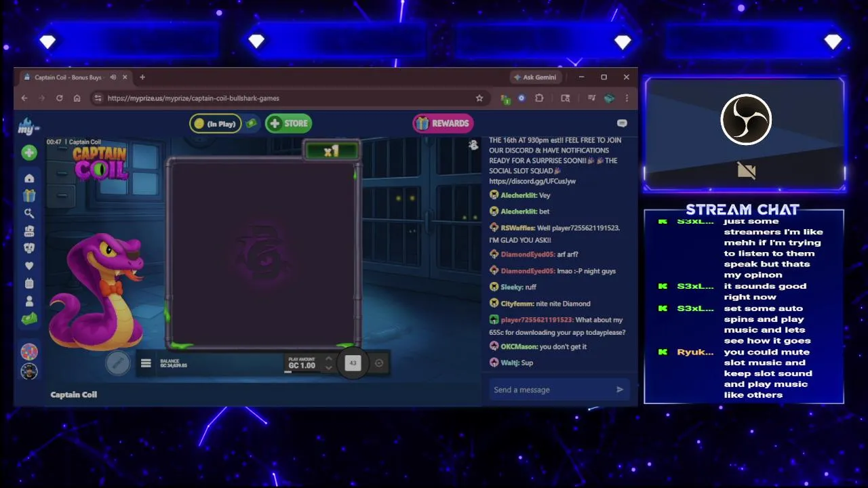The image size is (868, 488).
Task: Open the search magnifier in sidebar
Action: (29, 213)
